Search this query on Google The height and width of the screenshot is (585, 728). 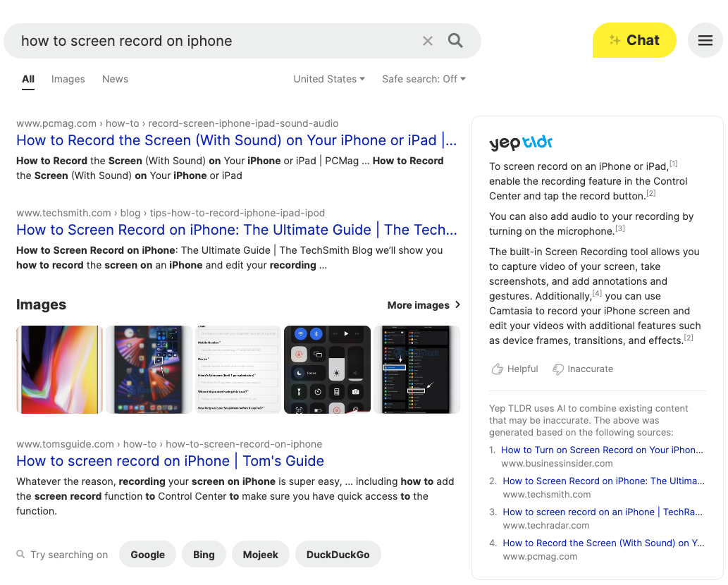coord(147,555)
